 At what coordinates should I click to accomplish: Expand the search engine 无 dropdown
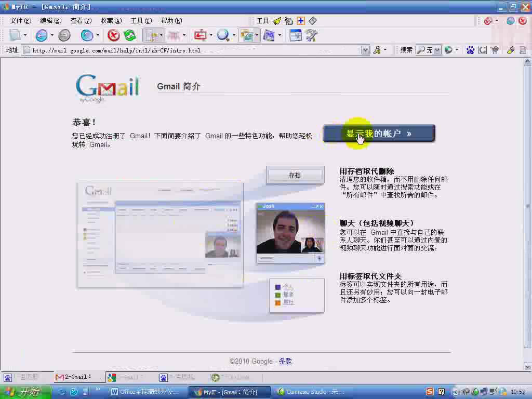click(x=437, y=50)
